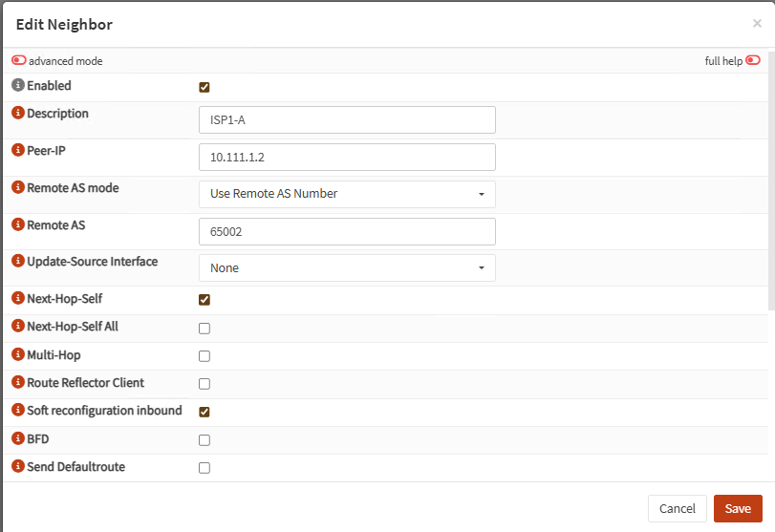Click the info icon beside Description
The height and width of the screenshot is (532, 775).
[17, 114]
